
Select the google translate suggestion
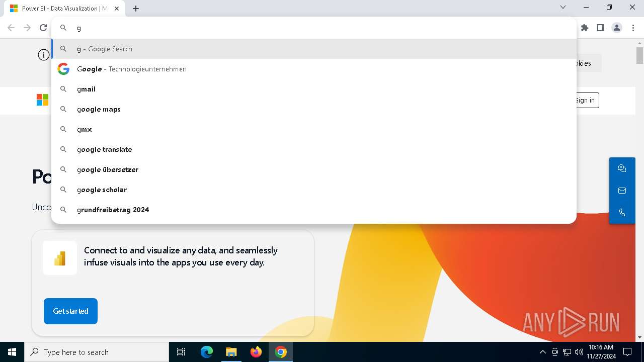pos(314,149)
